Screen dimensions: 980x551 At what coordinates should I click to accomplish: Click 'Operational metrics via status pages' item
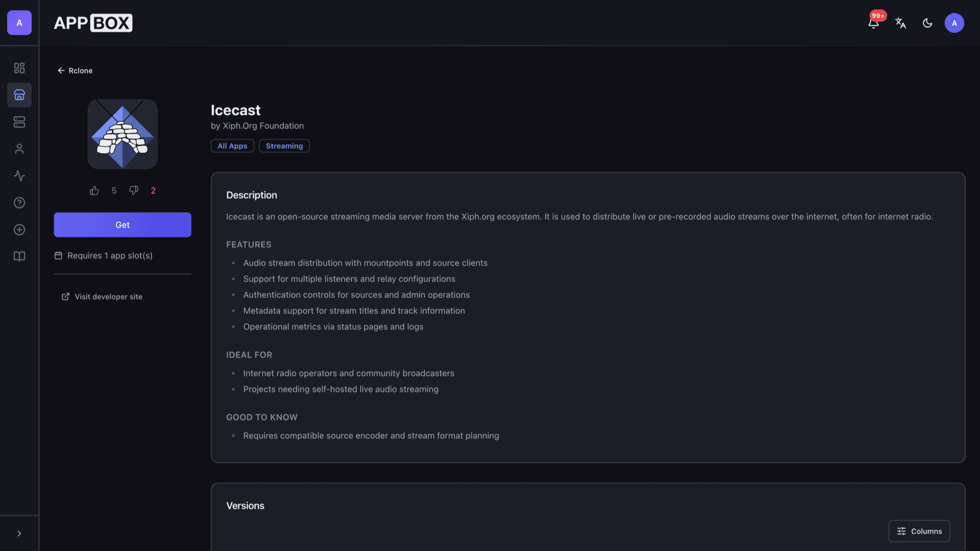[x=333, y=327]
